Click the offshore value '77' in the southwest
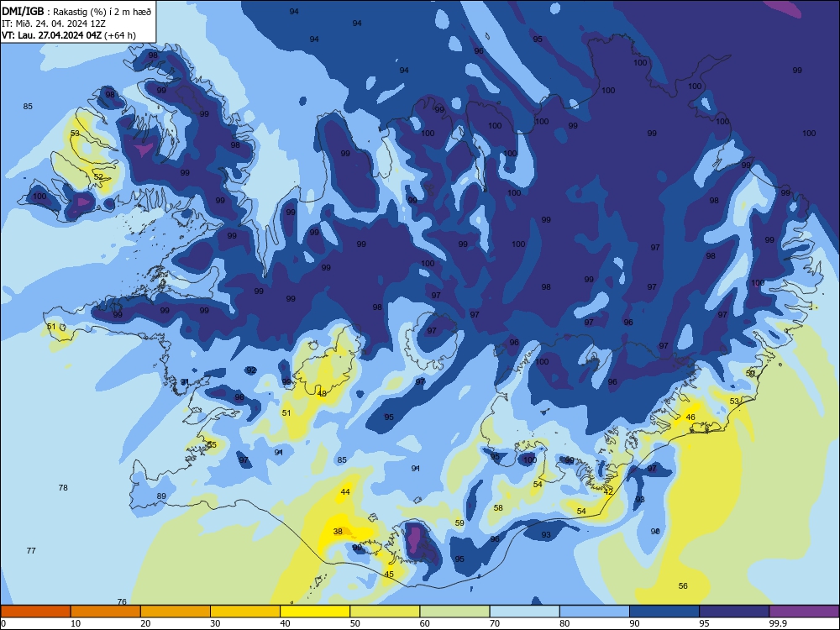The image size is (840, 630). [x=31, y=551]
